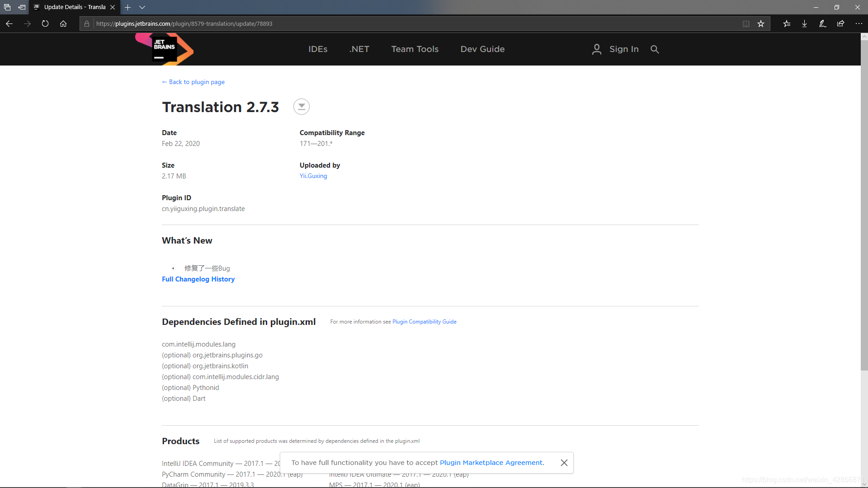
Task: Click the Sign In user icon
Action: pos(597,49)
